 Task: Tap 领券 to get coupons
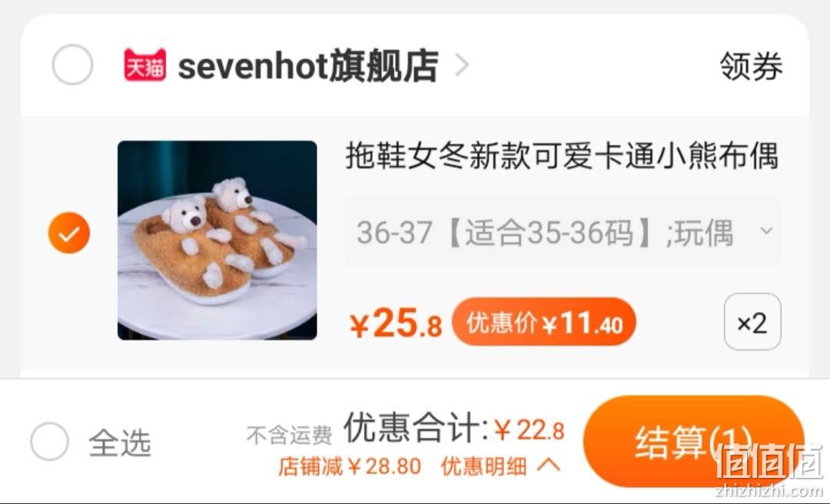[751, 67]
